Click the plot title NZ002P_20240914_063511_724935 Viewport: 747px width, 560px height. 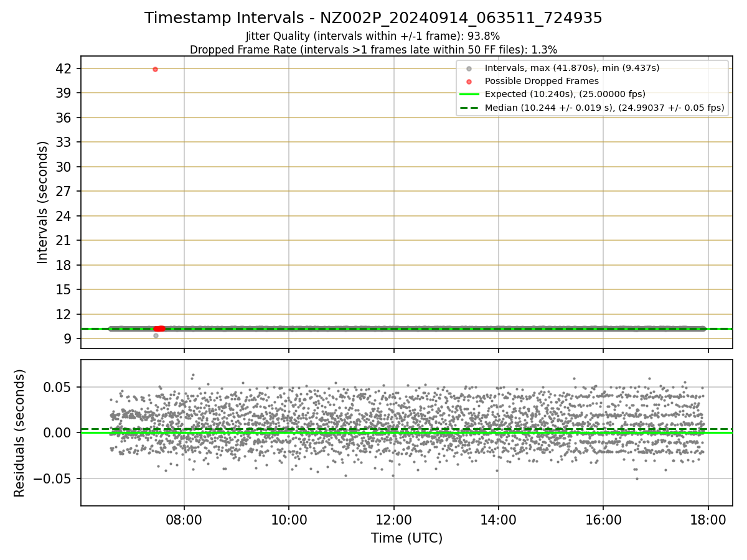[374, 18]
